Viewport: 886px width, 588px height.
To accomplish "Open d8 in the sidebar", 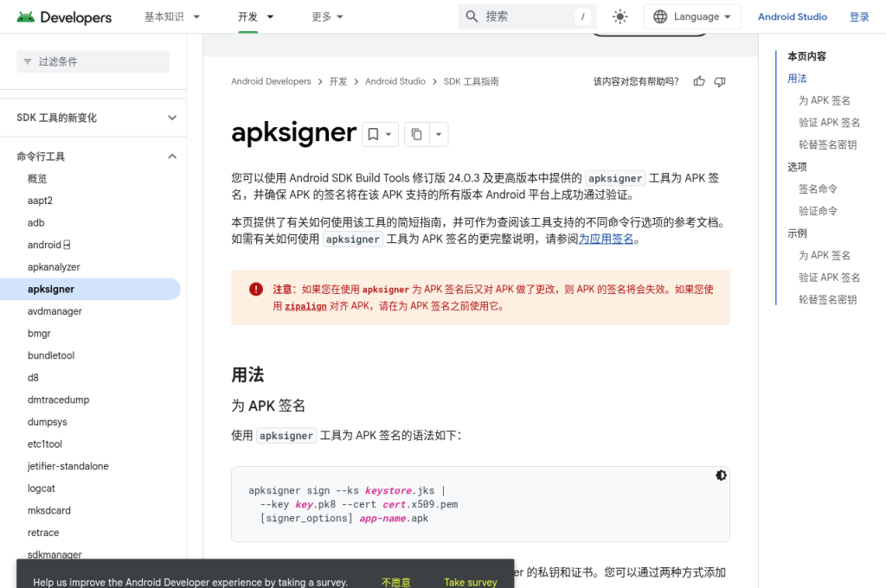I will tap(34, 377).
